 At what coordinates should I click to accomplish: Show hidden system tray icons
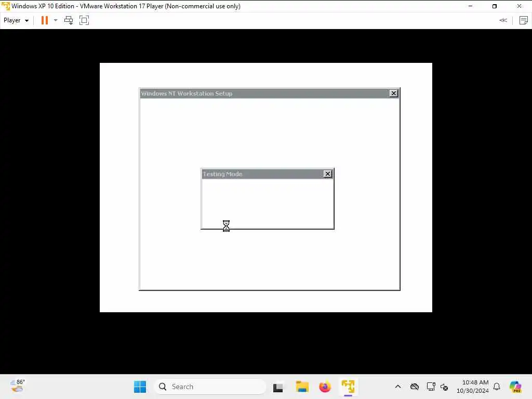[x=398, y=387]
